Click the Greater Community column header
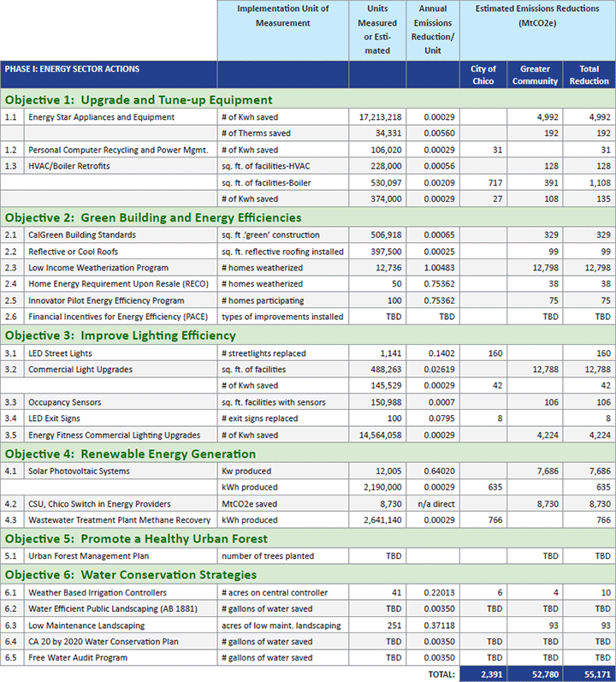Viewport: 616px width, 682px height. point(534,74)
